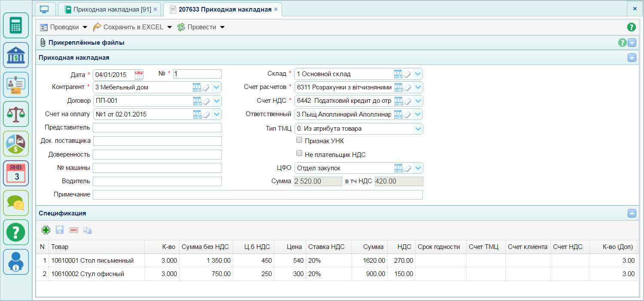Collapse the Спецификация panel
This screenshot has height=301, width=644.
click(x=632, y=213)
